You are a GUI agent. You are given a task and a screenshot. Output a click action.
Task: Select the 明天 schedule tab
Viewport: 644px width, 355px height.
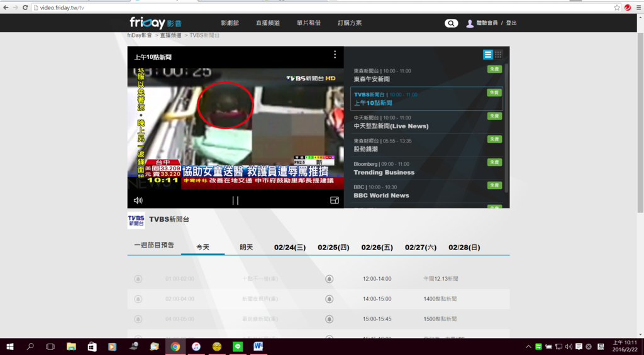(247, 247)
